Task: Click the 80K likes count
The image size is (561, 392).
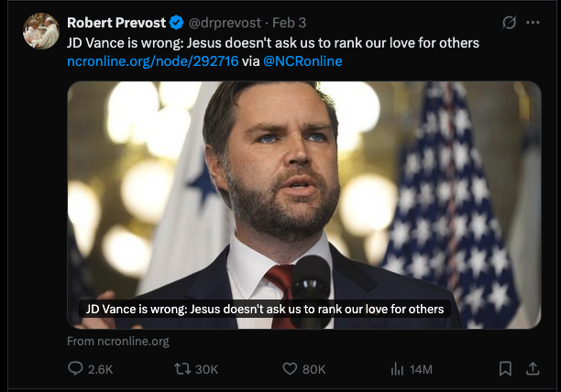Action: click(x=314, y=369)
